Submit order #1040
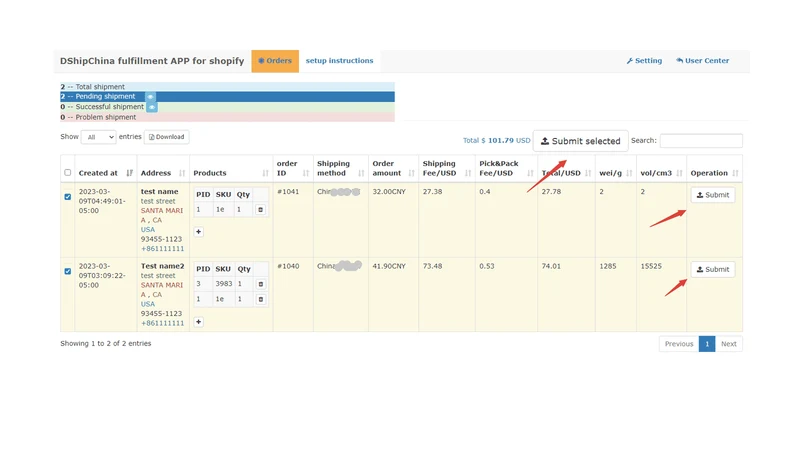800x450 pixels. coord(713,269)
